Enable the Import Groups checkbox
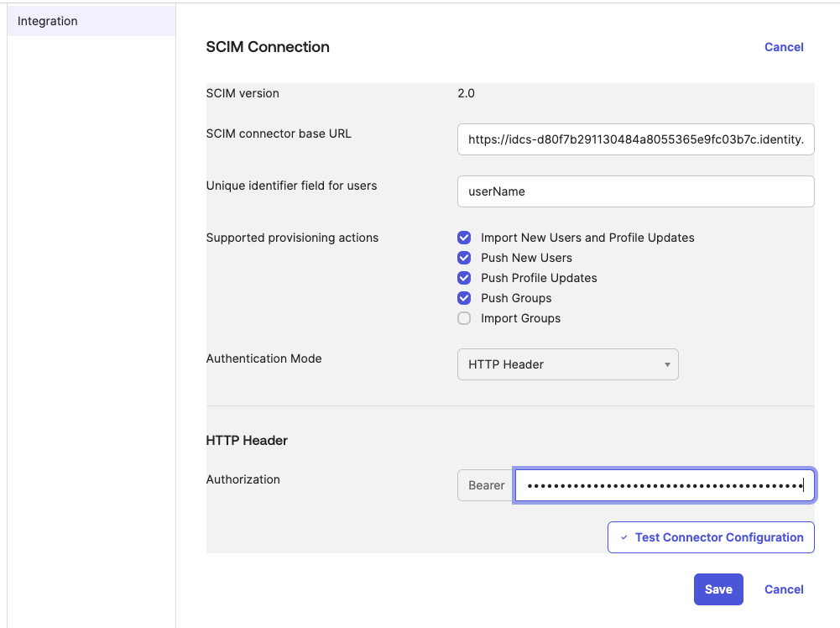840x628 pixels. pos(464,318)
